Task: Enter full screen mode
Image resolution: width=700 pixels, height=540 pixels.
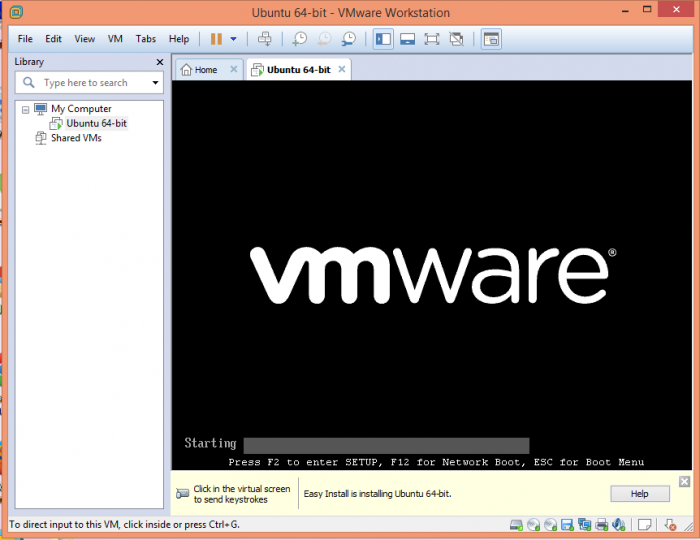Action: [x=432, y=39]
